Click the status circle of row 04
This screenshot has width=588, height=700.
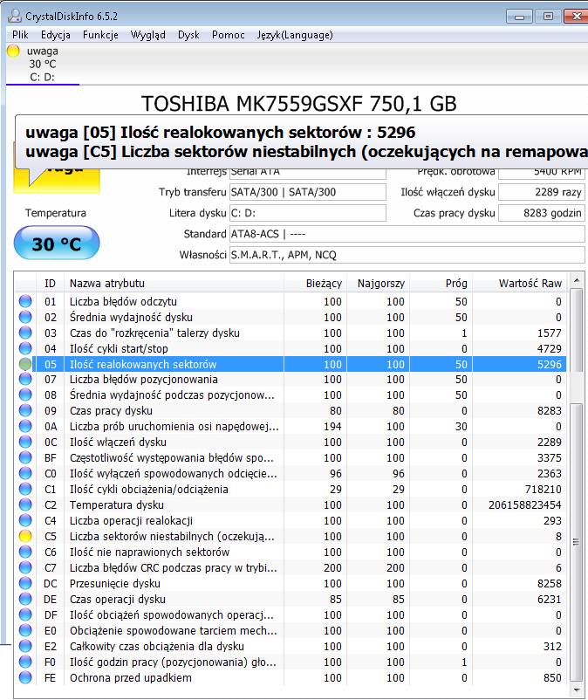pos(25,348)
